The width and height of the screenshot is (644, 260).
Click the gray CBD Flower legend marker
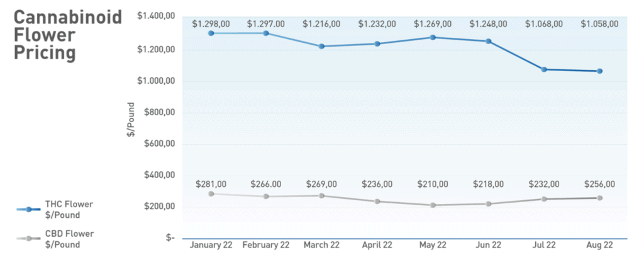click(28, 239)
